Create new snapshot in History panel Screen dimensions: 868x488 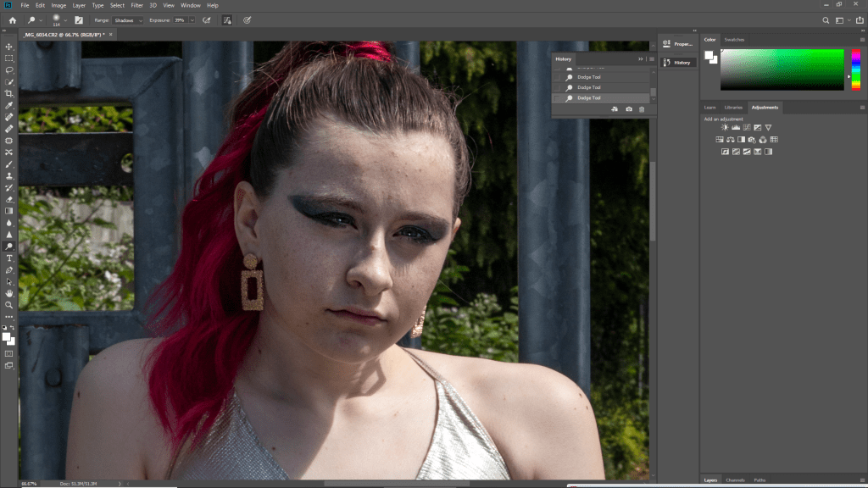tap(628, 109)
